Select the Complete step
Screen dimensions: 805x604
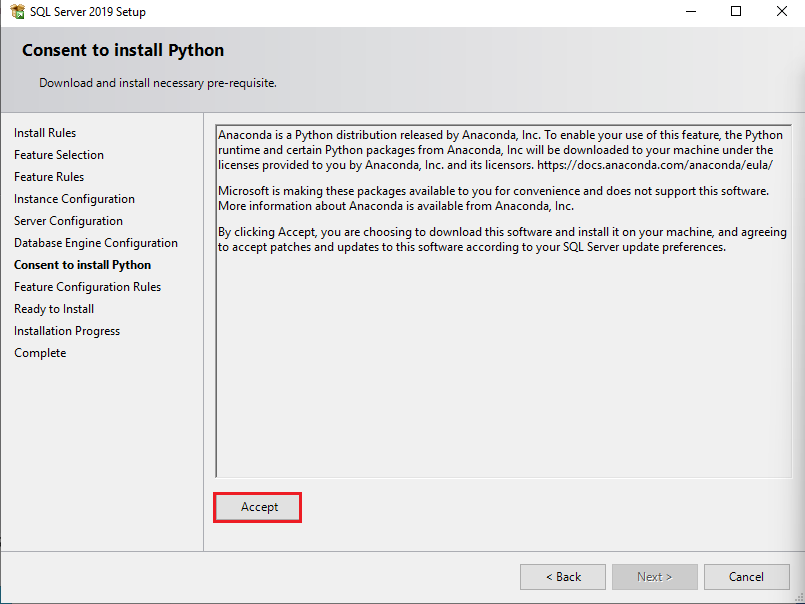40,352
